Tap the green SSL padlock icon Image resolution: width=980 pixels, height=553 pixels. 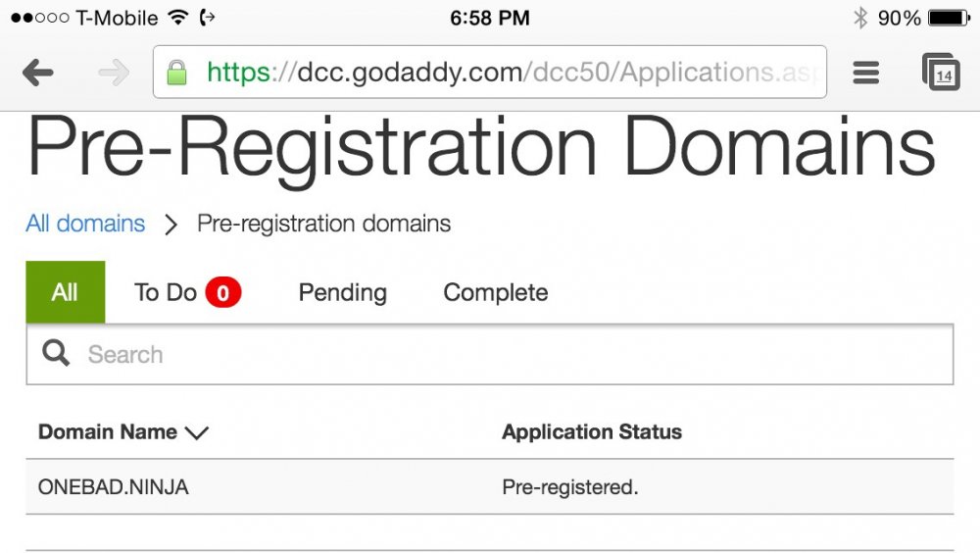coord(176,73)
